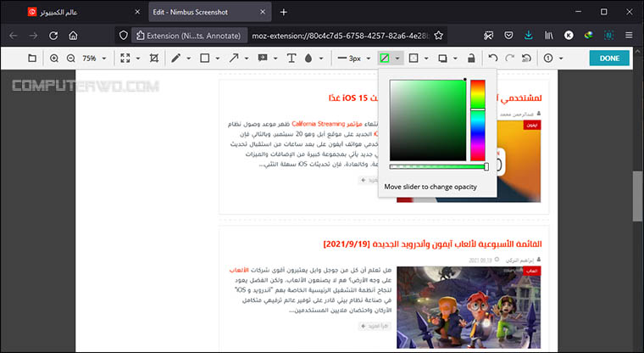Click the games article headline dated 2021/9/19
Image resolution: width=644 pixels, height=353 pixels.
click(x=432, y=244)
